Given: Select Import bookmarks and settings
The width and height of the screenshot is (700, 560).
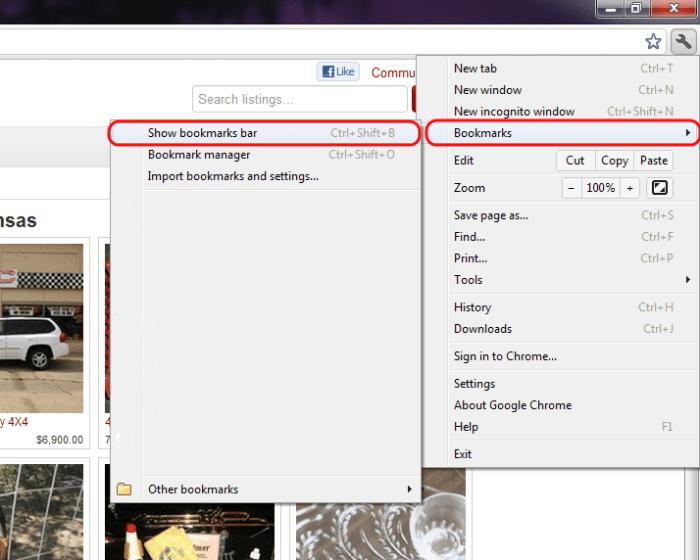Looking at the screenshot, I should click(x=233, y=176).
